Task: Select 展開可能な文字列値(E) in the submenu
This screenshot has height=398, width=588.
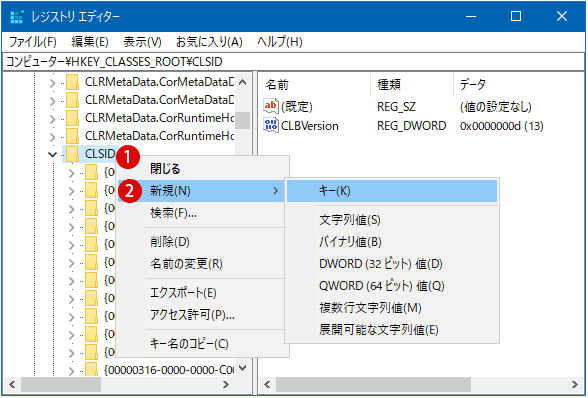Action: (x=392, y=330)
